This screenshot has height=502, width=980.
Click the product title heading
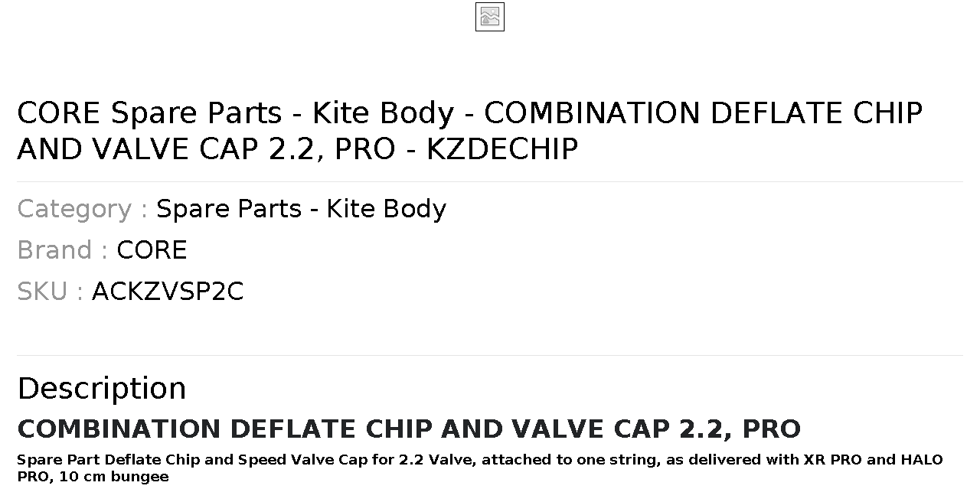click(x=469, y=131)
